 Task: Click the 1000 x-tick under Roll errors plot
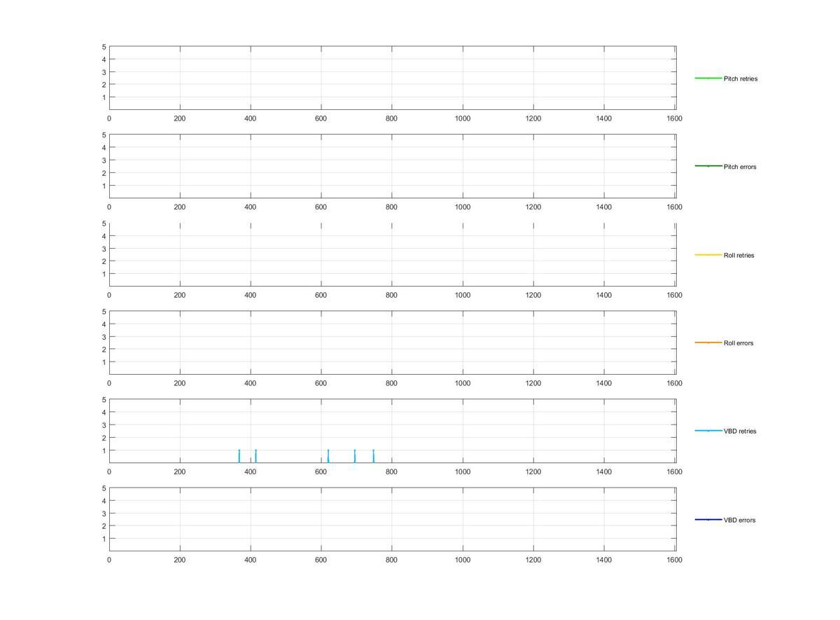[x=463, y=384]
